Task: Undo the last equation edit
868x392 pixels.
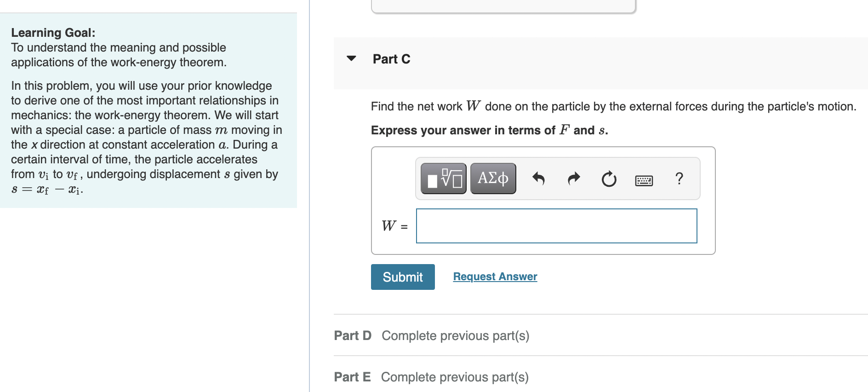Action: (538, 179)
